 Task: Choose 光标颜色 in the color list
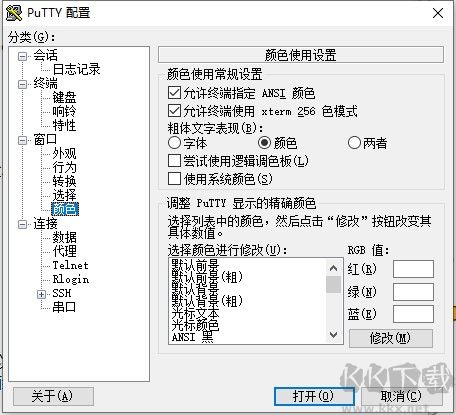tap(195, 325)
